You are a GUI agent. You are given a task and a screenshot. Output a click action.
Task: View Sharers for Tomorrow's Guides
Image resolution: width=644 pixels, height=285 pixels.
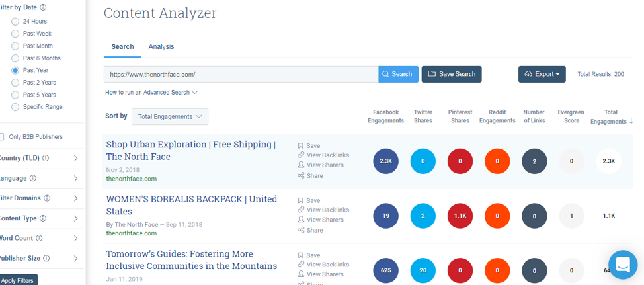click(x=321, y=274)
